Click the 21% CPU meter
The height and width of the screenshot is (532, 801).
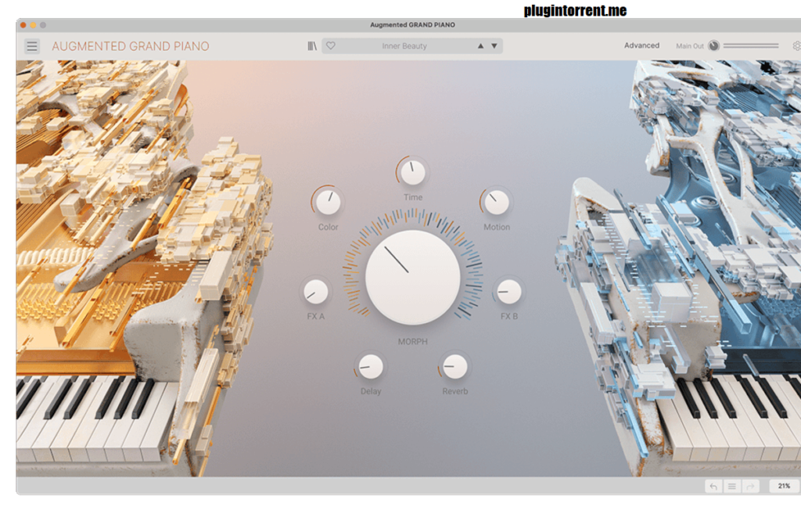click(784, 486)
